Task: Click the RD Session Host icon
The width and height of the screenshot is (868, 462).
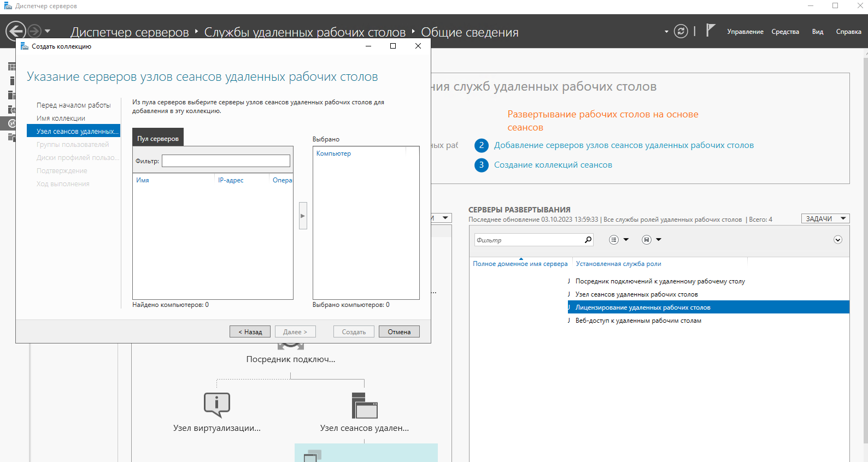Action: point(365,406)
